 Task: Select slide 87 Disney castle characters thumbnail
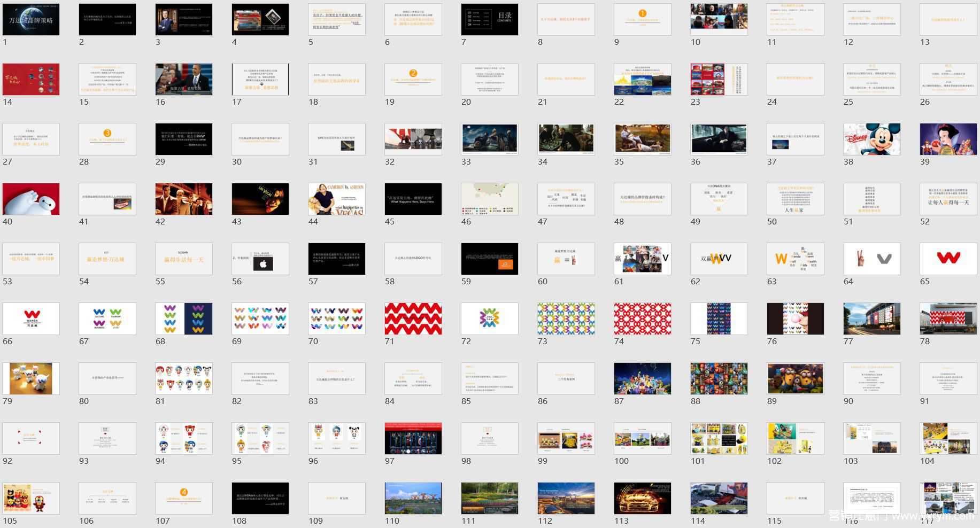click(643, 379)
